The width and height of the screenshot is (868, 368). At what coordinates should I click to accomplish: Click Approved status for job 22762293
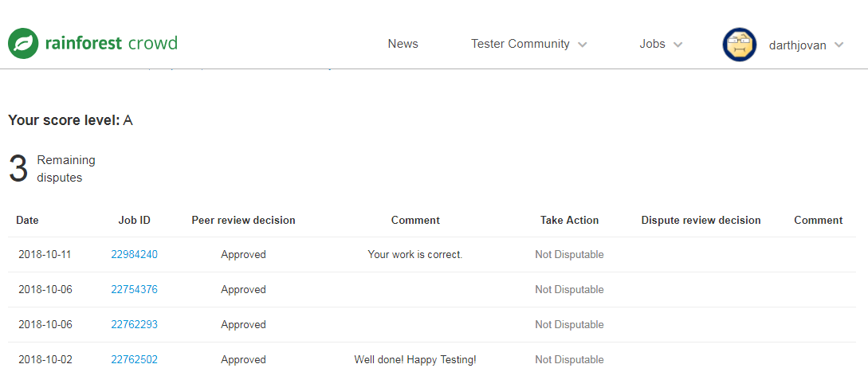244,324
